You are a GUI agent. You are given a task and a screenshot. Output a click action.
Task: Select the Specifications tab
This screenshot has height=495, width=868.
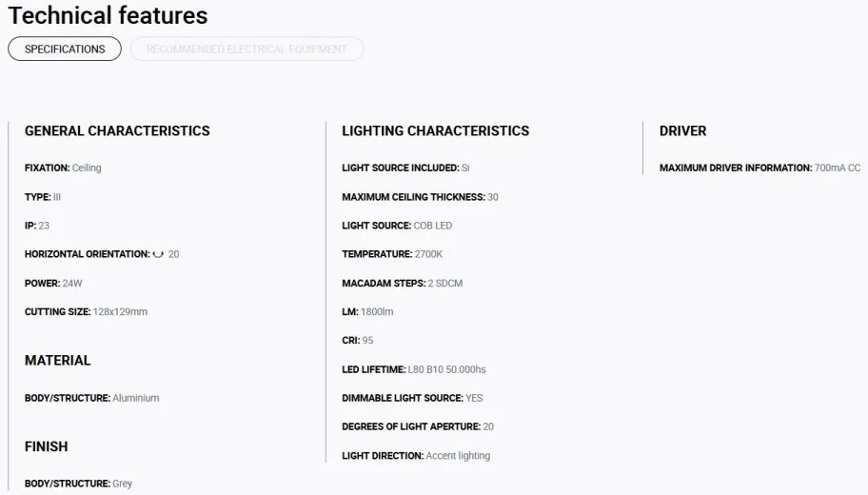tap(65, 49)
